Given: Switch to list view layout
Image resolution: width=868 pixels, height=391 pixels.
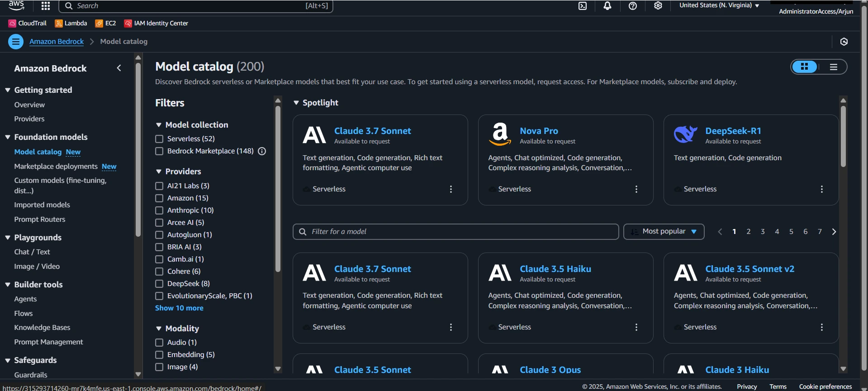Looking at the screenshot, I should click(x=833, y=67).
